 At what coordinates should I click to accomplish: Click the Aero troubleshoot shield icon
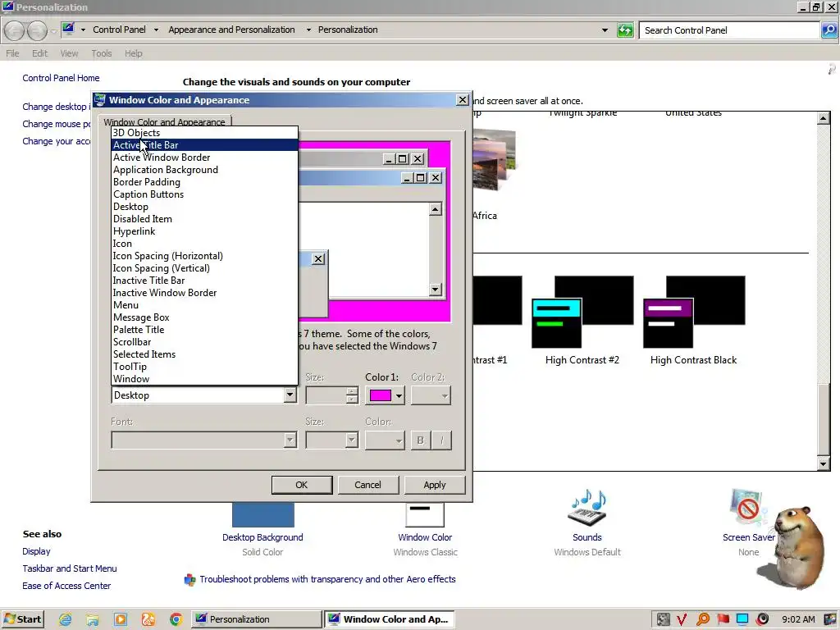tap(189, 580)
